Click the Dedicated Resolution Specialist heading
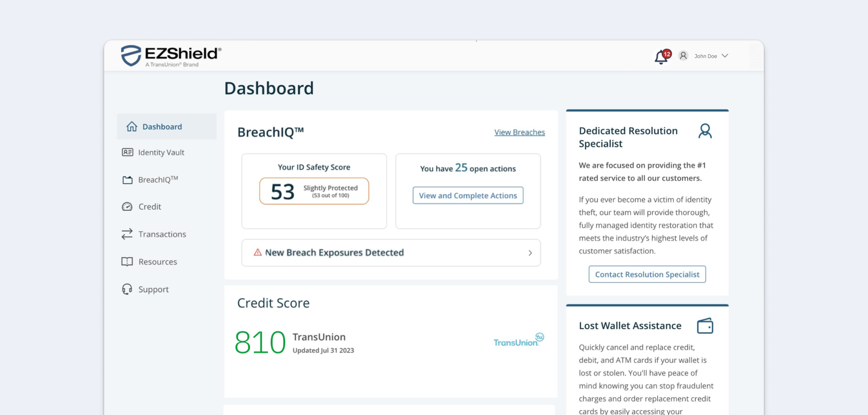The image size is (868, 415). coord(628,137)
